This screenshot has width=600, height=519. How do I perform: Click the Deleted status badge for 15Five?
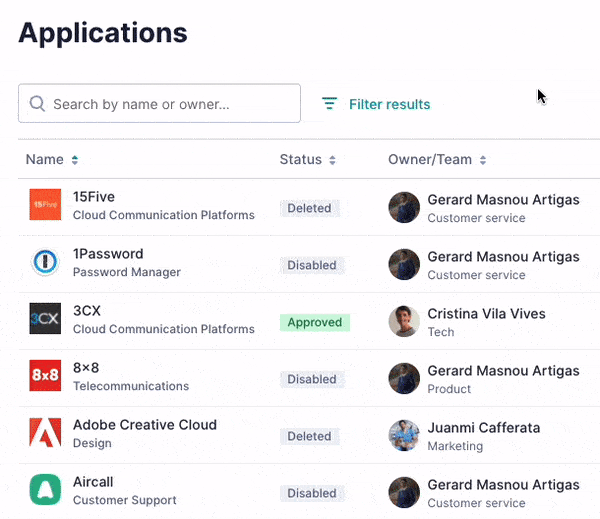click(x=309, y=208)
